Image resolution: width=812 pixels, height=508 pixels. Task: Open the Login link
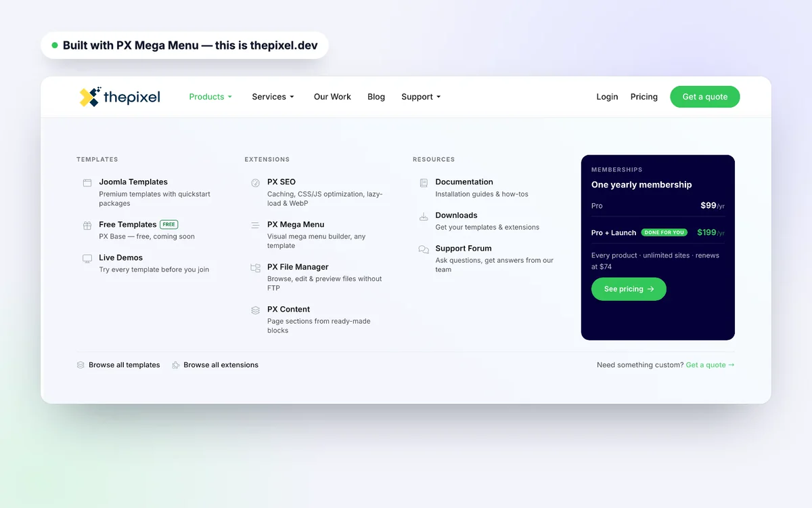[607, 97]
